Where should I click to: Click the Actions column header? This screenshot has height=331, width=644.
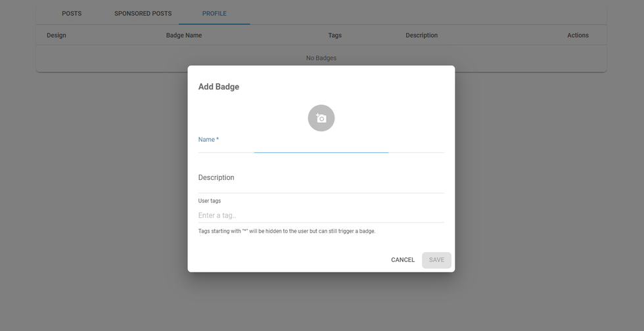578,35
